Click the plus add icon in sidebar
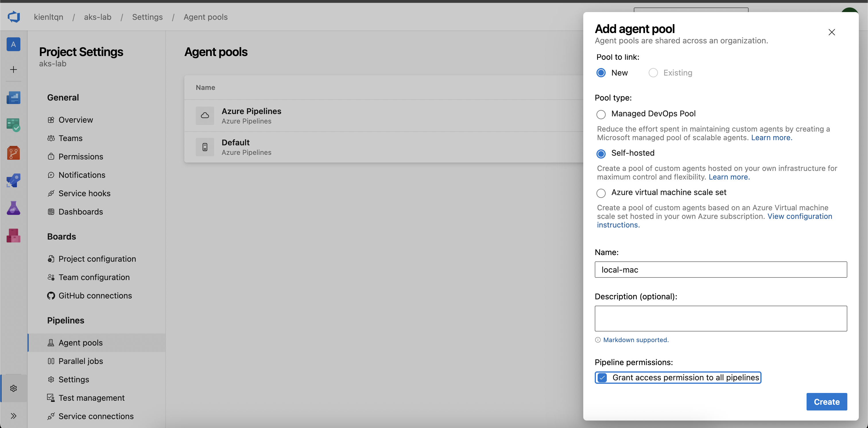Viewport: 868px width, 428px height. (13, 70)
